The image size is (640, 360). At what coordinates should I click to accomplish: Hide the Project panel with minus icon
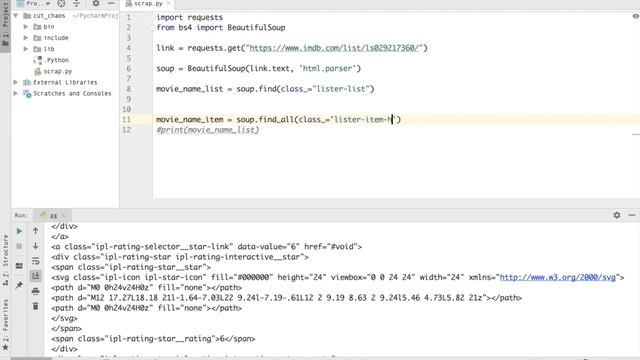[x=111, y=3]
